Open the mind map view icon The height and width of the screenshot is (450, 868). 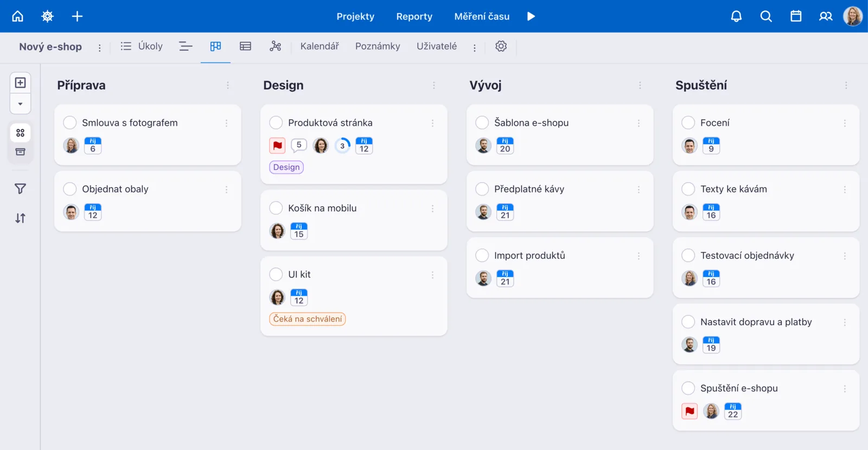point(276,47)
